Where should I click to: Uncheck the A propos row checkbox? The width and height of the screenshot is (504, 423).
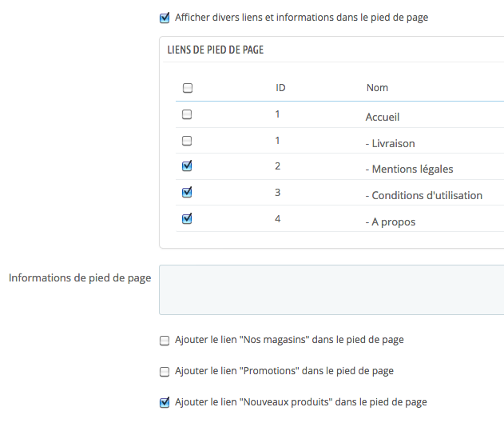pos(187,219)
